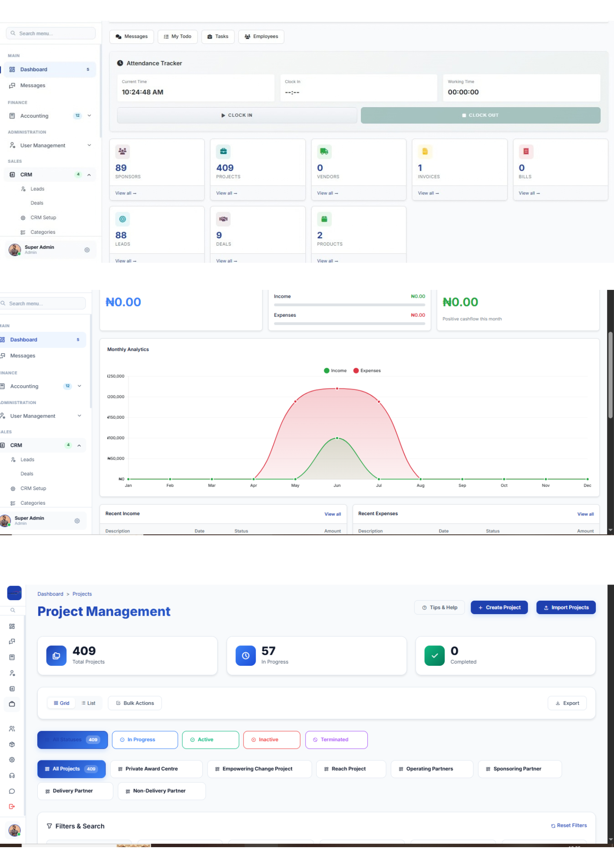This screenshot has width=614, height=868.
Task: Open Dashboard grid icon in collapsed sidebar
Action: pyautogui.click(x=12, y=626)
